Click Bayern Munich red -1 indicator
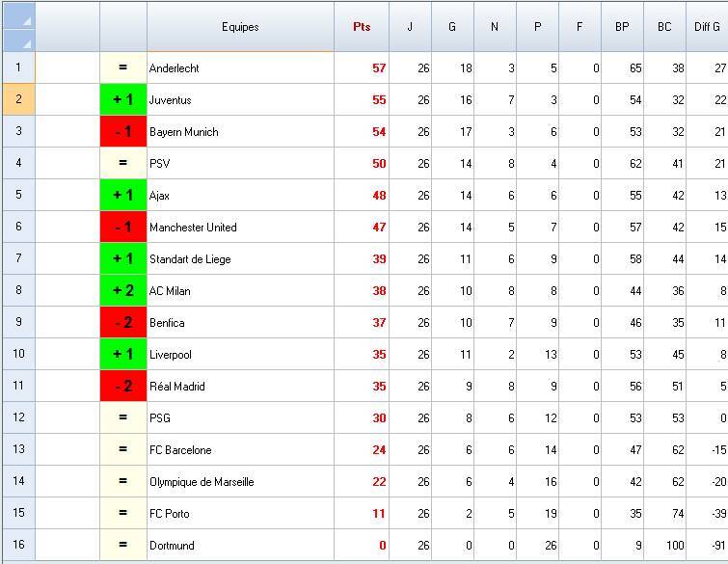The width and height of the screenshot is (728, 564). (123, 132)
